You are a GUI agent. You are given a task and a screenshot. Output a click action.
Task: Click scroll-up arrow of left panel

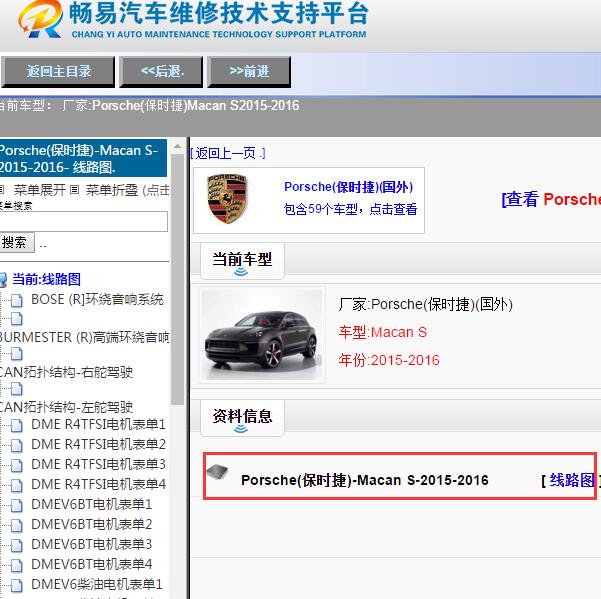pos(177,146)
